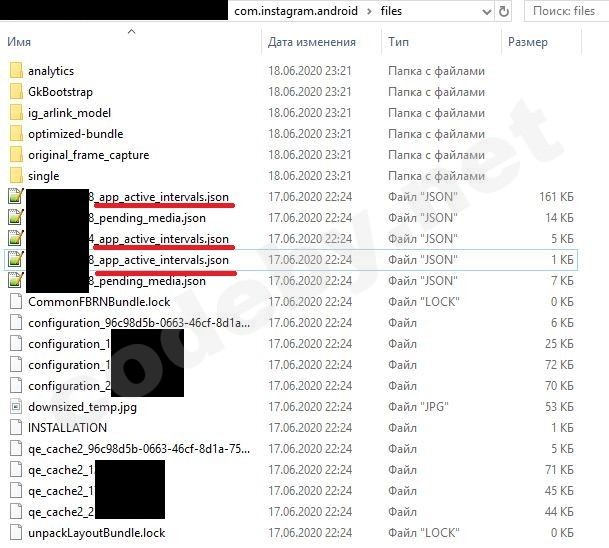
Task: Click the 5 КБ JSON file icon
Action: [x=16, y=238]
